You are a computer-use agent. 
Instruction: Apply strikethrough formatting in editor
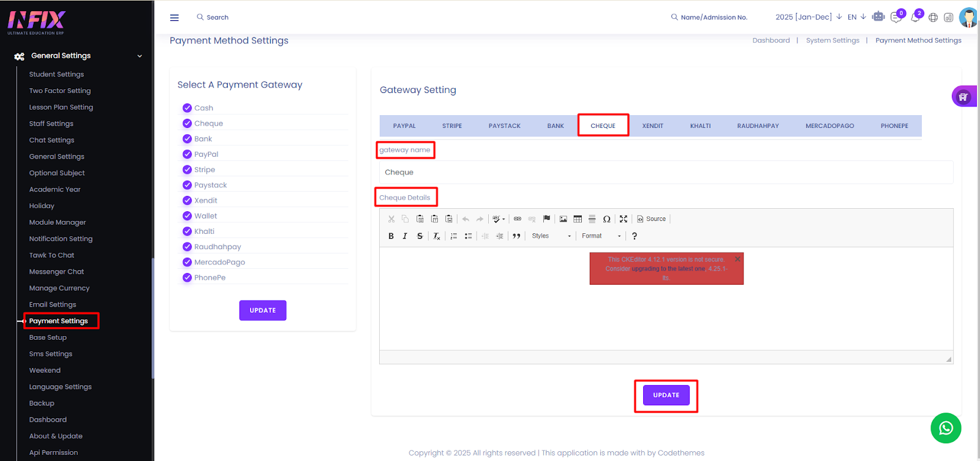(420, 236)
